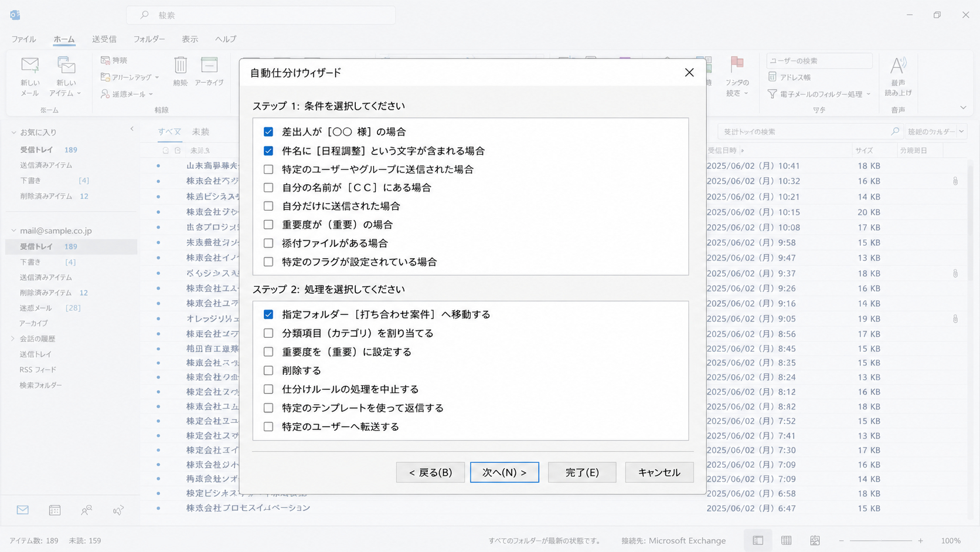Click the Outlook app icon in title bar
980x552 pixels.
15,15
